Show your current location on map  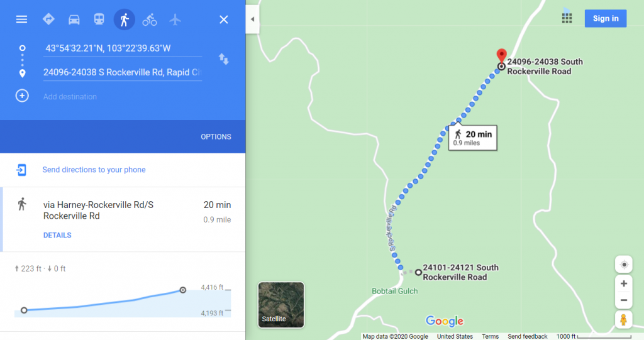coord(623,265)
